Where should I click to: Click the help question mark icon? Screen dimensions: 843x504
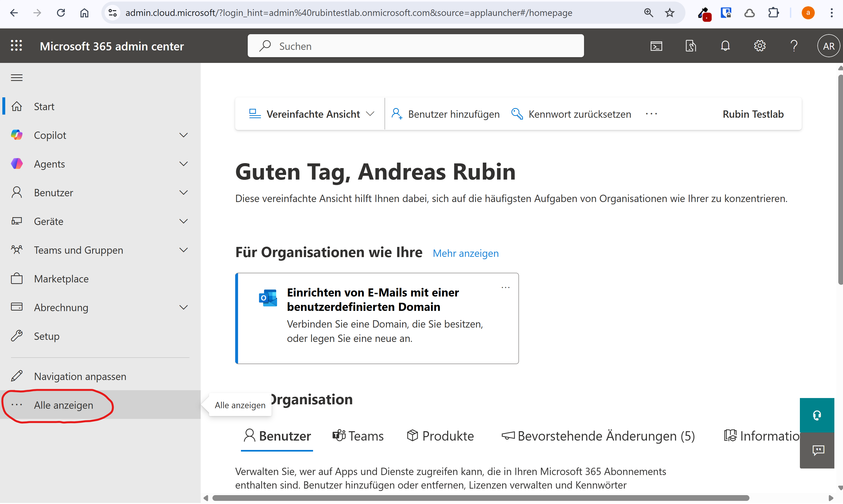794,46
